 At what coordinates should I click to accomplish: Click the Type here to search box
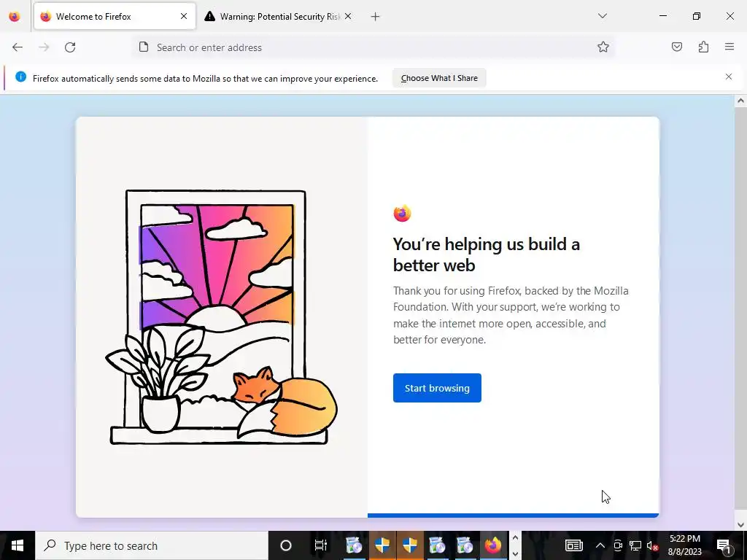coord(152,545)
